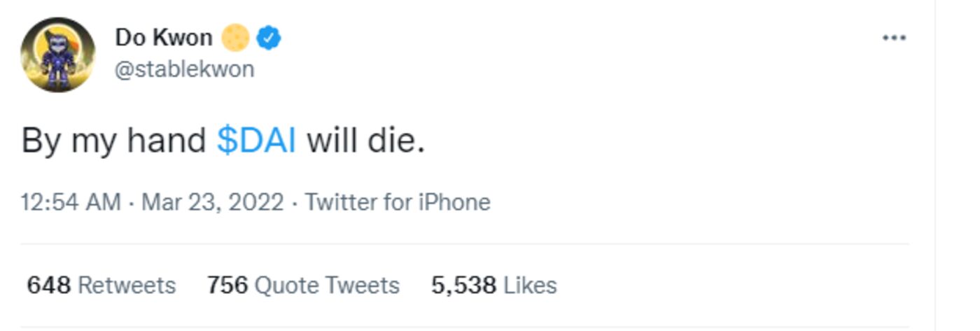Open the Twitter for iPhone source link
The width and height of the screenshot is (980, 331).
point(398,202)
